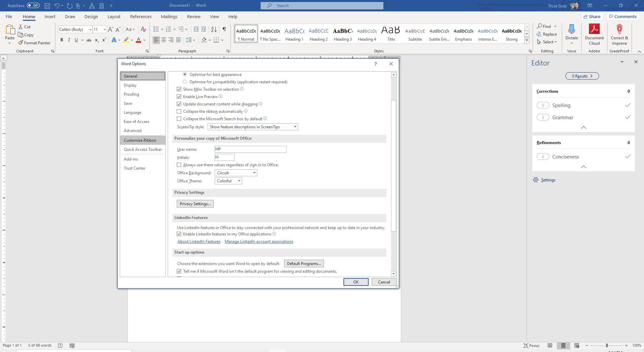Click the Cut icon in Clipboard
This screenshot has height=352, width=644.
[x=24, y=27]
